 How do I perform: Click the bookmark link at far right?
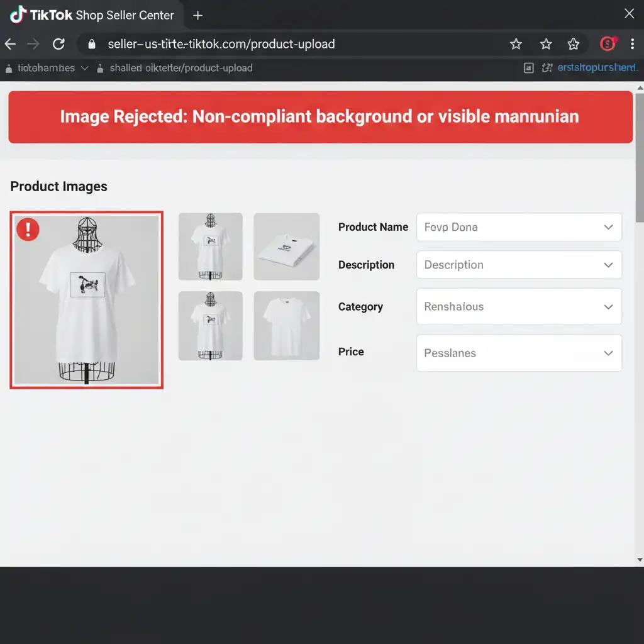coord(596,68)
